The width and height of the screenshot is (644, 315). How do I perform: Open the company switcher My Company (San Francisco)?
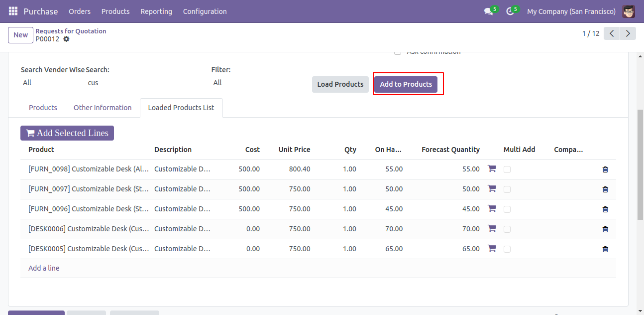point(571,11)
